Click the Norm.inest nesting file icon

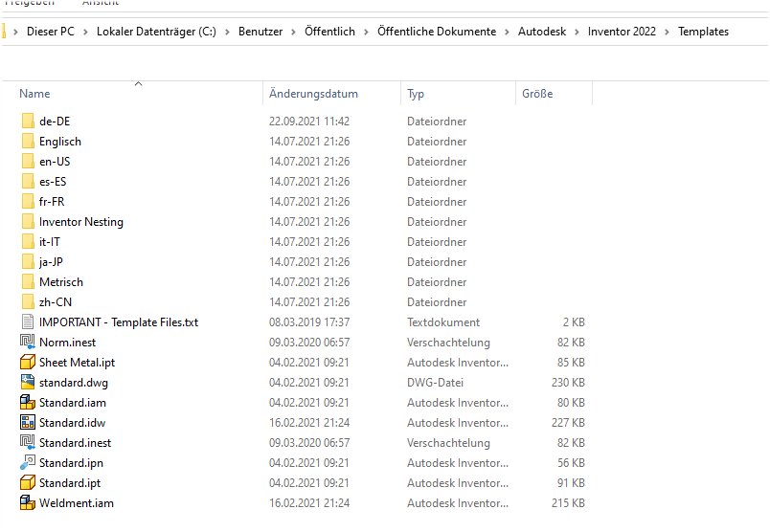pos(28,342)
